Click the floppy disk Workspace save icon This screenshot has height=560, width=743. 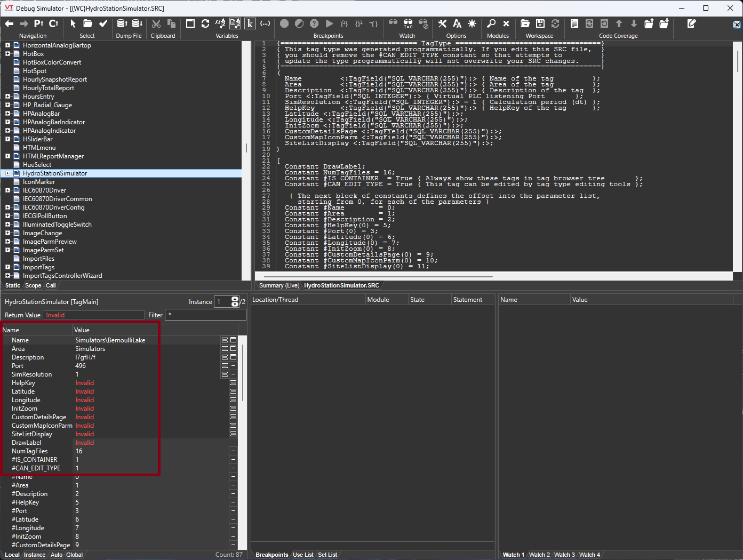coord(540,23)
